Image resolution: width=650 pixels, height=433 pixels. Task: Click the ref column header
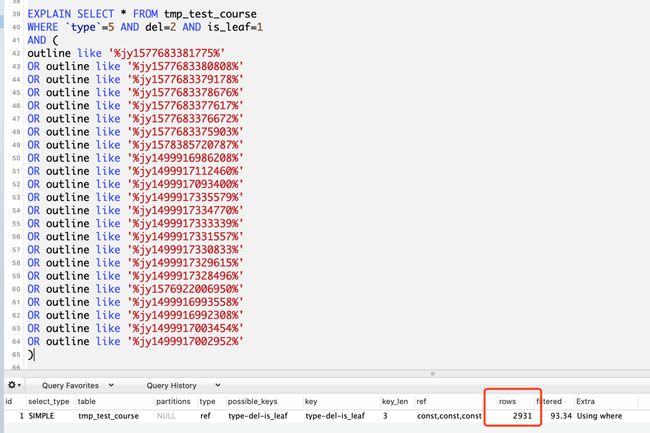tap(421, 401)
